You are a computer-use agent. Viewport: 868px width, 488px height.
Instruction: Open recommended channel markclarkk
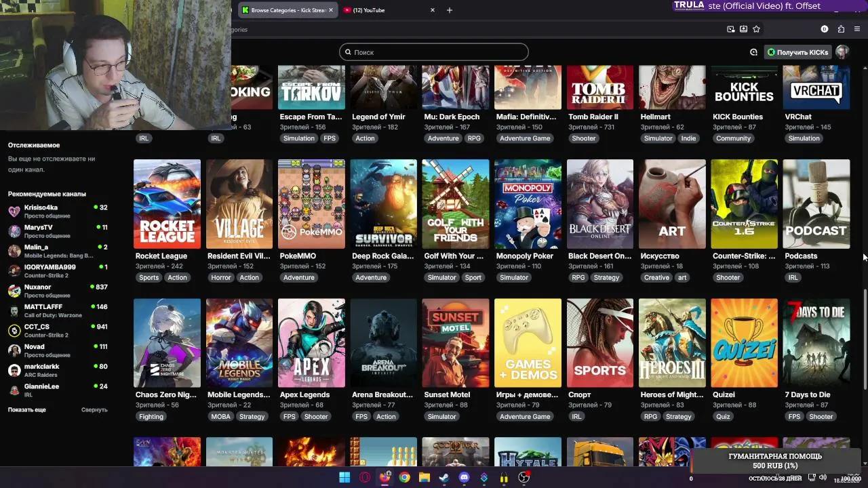pyautogui.click(x=58, y=370)
